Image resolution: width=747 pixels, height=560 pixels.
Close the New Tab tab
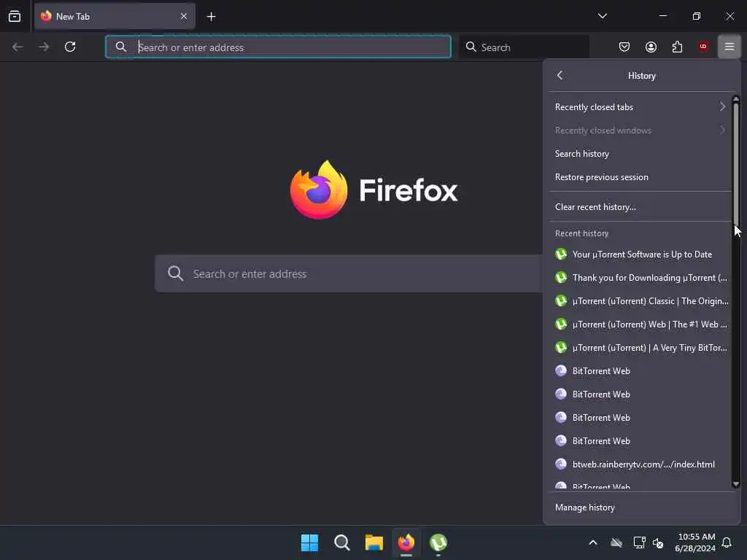pyautogui.click(x=183, y=17)
